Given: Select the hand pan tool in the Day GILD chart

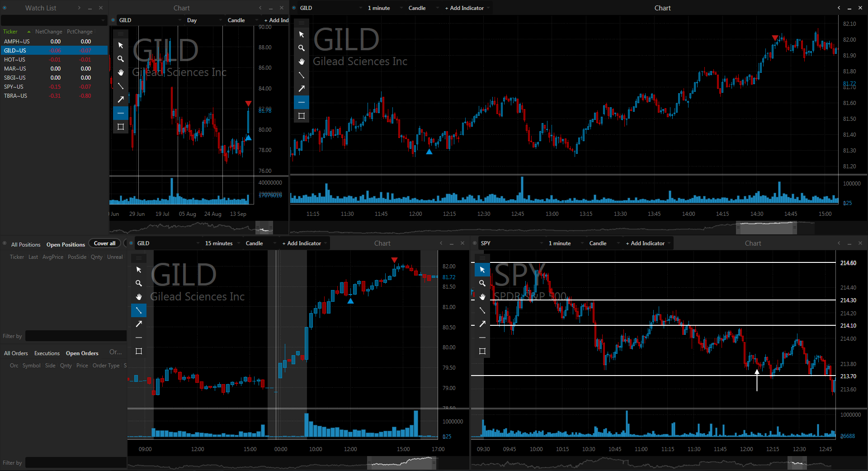Looking at the screenshot, I should (121, 72).
